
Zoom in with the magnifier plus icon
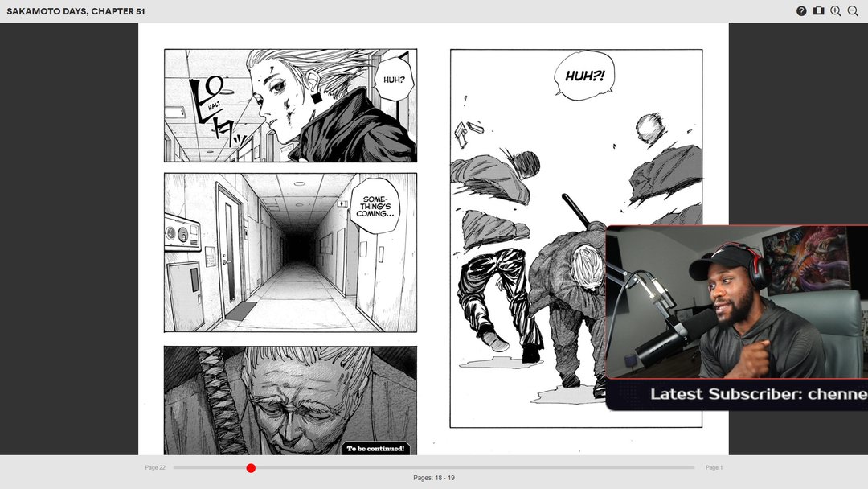836,11
